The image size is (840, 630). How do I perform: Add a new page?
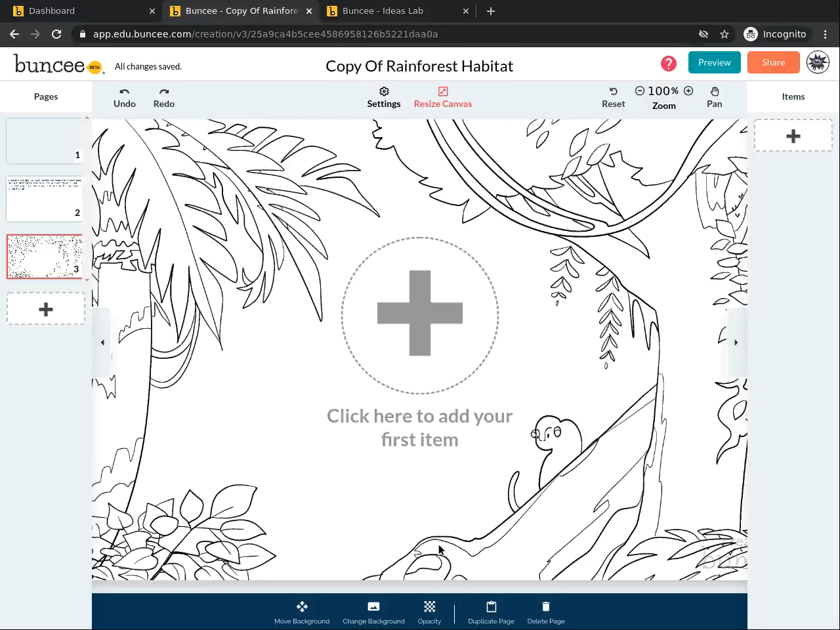click(x=46, y=309)
